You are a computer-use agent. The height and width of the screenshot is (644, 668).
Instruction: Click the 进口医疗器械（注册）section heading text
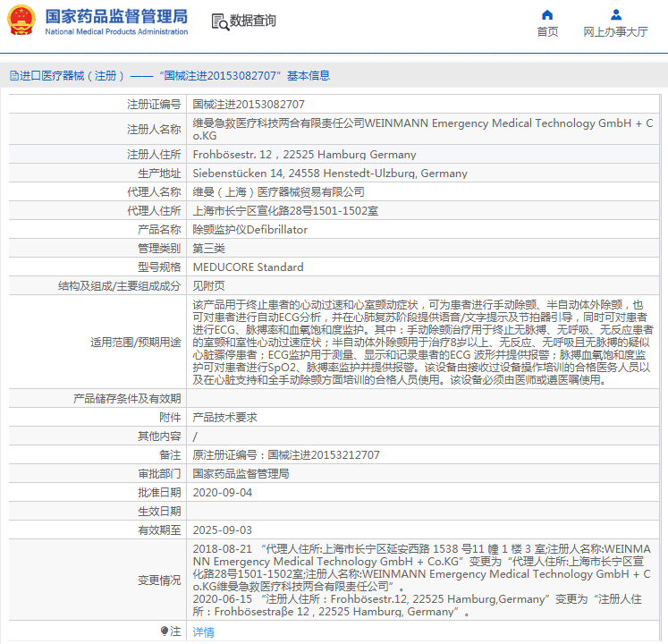pos(72,76)
